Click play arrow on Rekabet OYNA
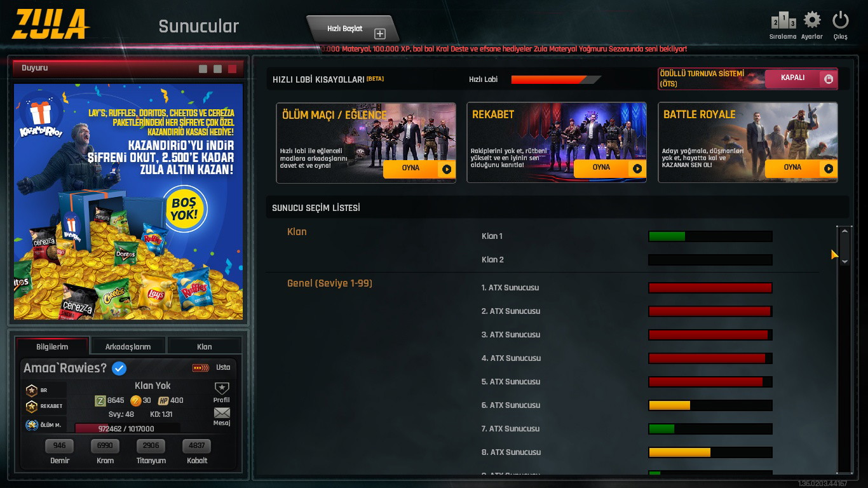 coord(637,168)
